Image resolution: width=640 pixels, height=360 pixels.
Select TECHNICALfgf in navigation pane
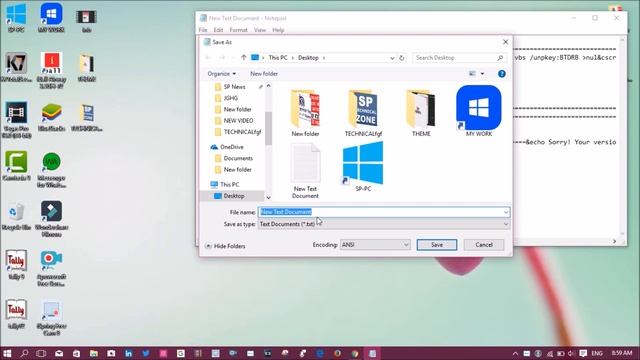click(242, 132)
